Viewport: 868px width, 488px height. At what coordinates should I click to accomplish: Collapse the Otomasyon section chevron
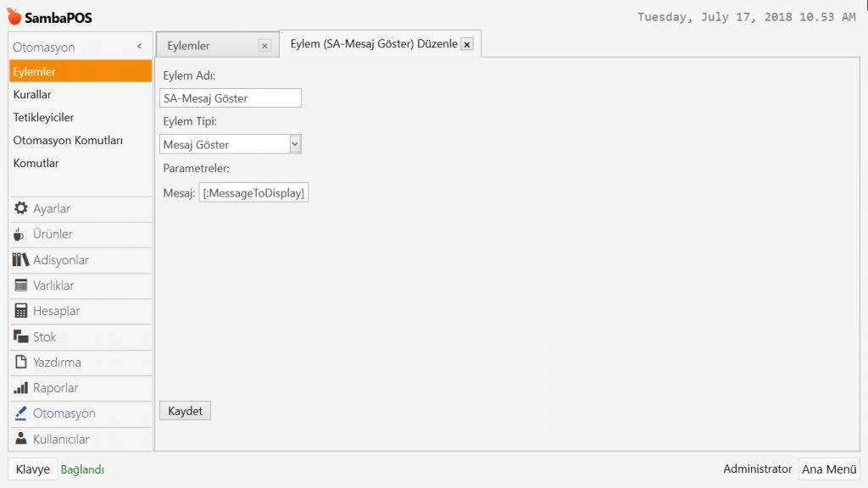139,47
